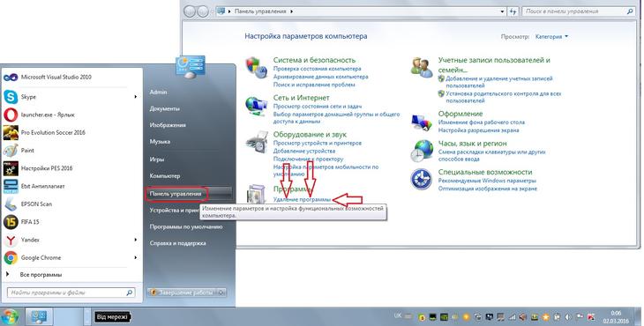Click the Сеть и Интернет globe icon
The width and height of the screenshot is (644, 326).
click(x=257, y=106)
